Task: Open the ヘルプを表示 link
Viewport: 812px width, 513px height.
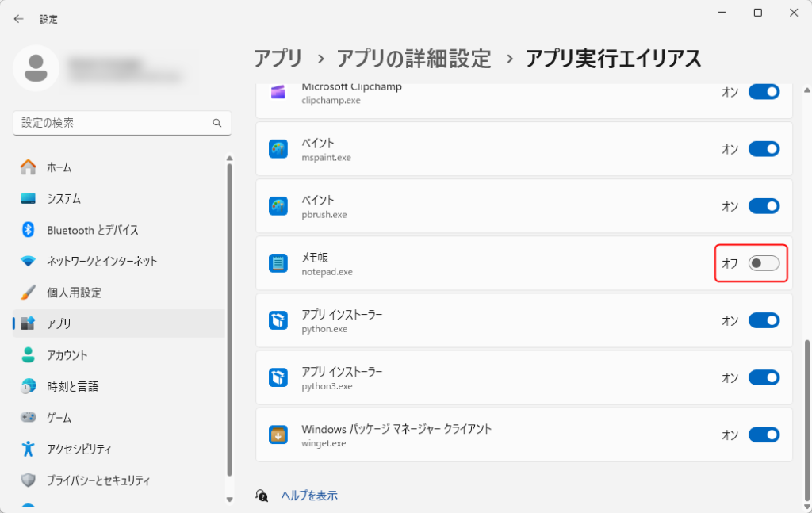Action: point(309,496)
